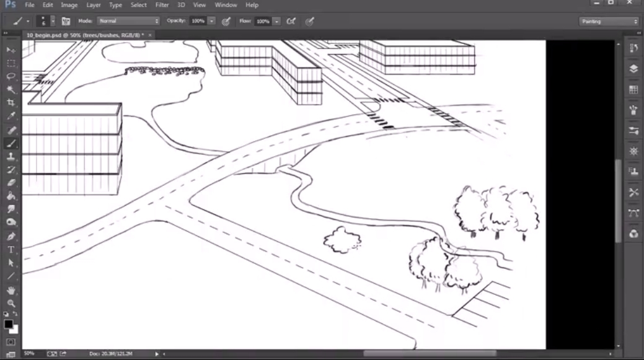Select the Smudge tool
644x360 pixels.
pyautogui.click(x=11, y=209)
